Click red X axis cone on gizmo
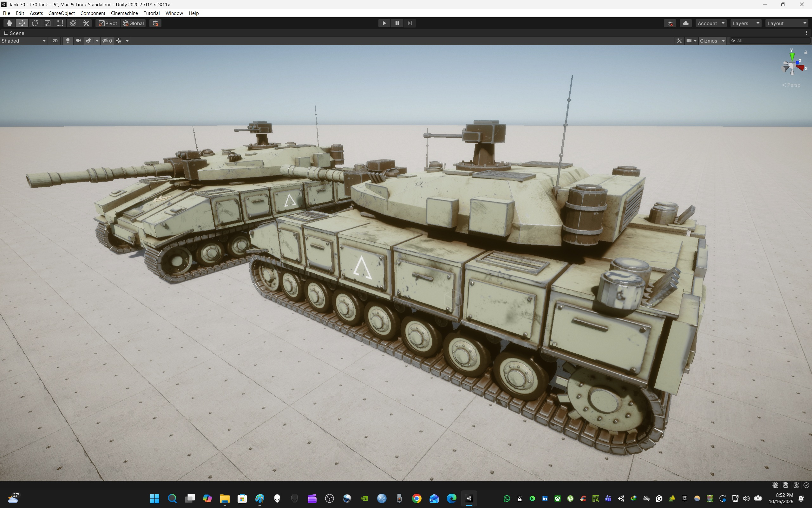The width and height of the screenshot is (812, 508). (x=801, y=68)
